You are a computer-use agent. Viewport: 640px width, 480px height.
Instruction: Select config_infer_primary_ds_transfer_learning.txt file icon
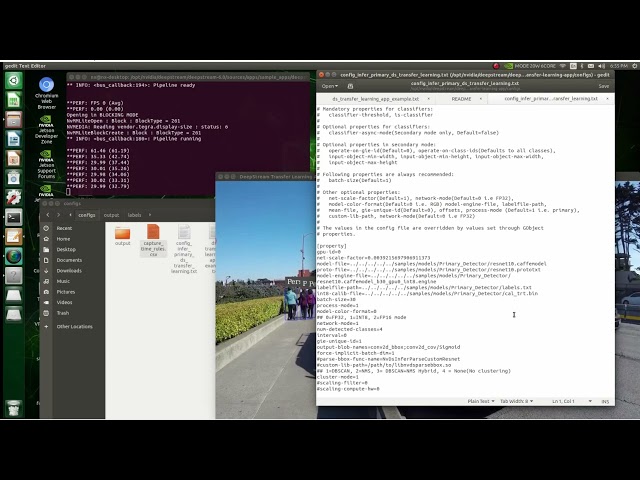pyautogui.click(x=184, y=249)
